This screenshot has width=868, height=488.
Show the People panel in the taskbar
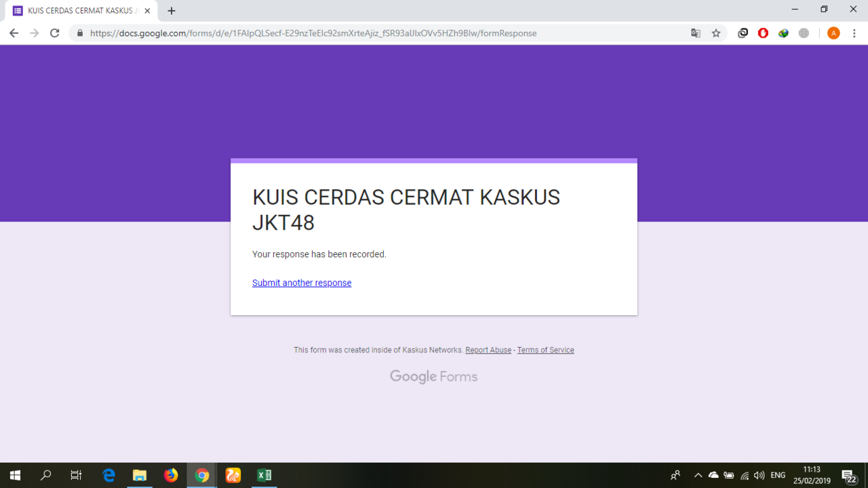pyautogui.click(x=675, y=474)
